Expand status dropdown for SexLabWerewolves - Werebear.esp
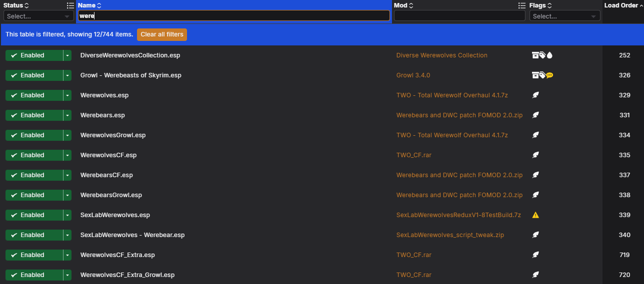 (x=67, y=235)
